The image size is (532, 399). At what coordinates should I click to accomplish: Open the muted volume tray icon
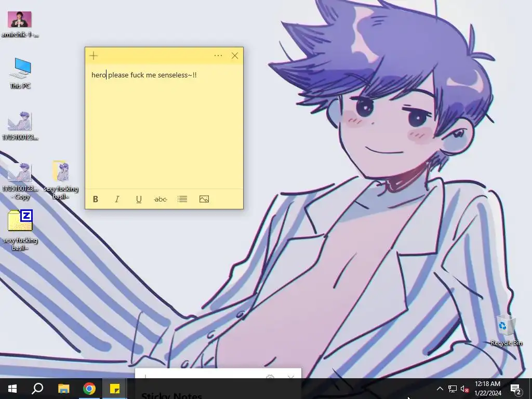[x=465, y=389]
